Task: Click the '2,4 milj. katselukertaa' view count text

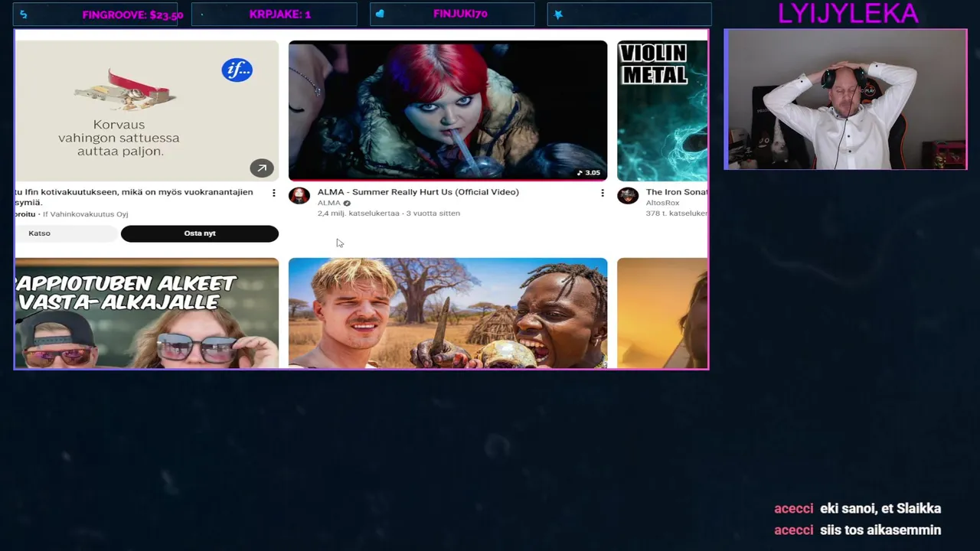Action: pyautogui.click(x=358, y=214)
